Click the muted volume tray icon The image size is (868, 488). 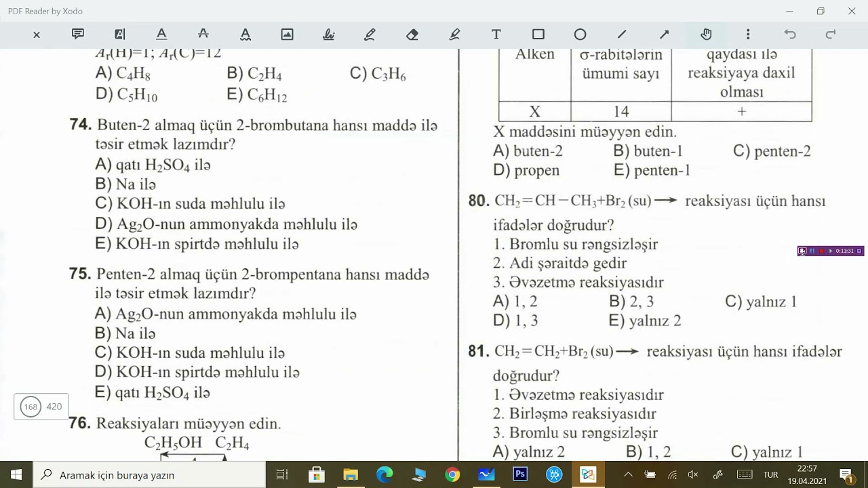click(693, 474)
